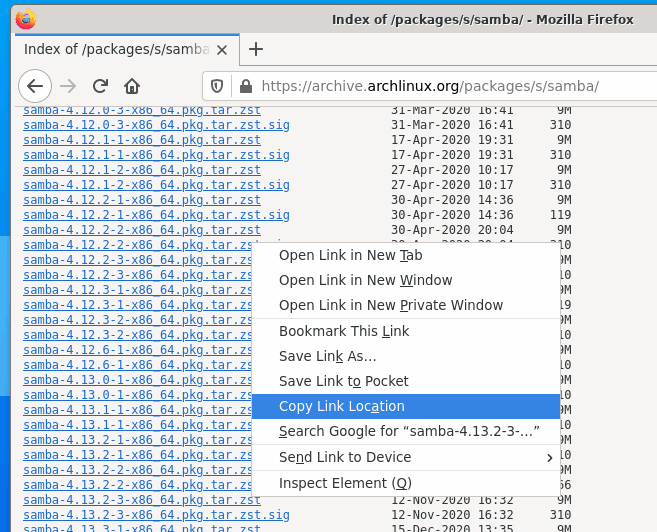Open samba-4.12.2-1-x86_64.pkg.tar.zst link
This screenshot has width=657, height=532.
point(142,200)
